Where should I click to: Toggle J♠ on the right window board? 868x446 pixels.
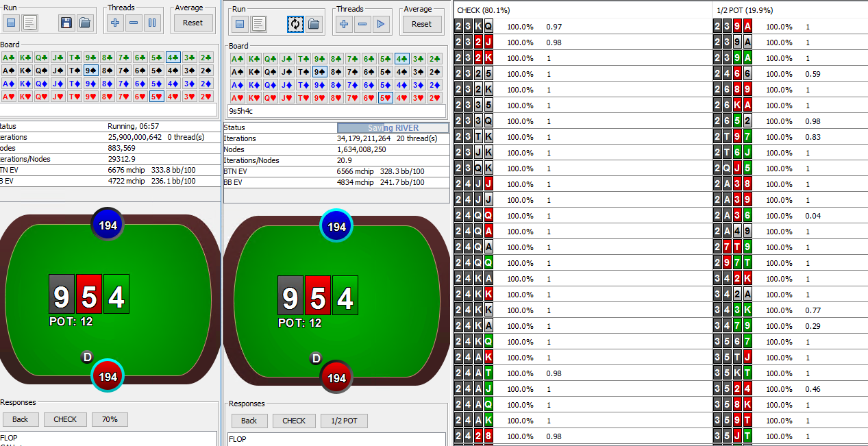tap(286, 72)
